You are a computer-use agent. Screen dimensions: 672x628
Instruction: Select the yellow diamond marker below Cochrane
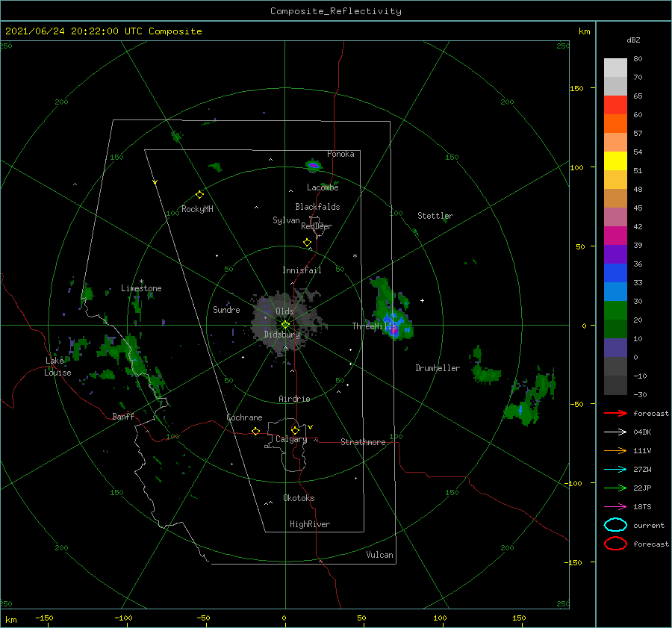click(x=256, y=431)
